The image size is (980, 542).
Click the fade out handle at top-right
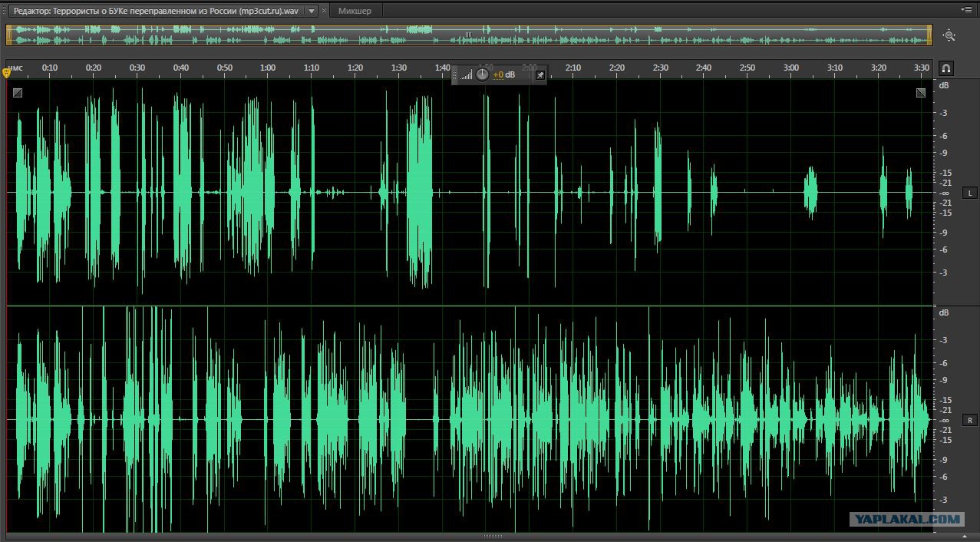(x=921, y=93)
